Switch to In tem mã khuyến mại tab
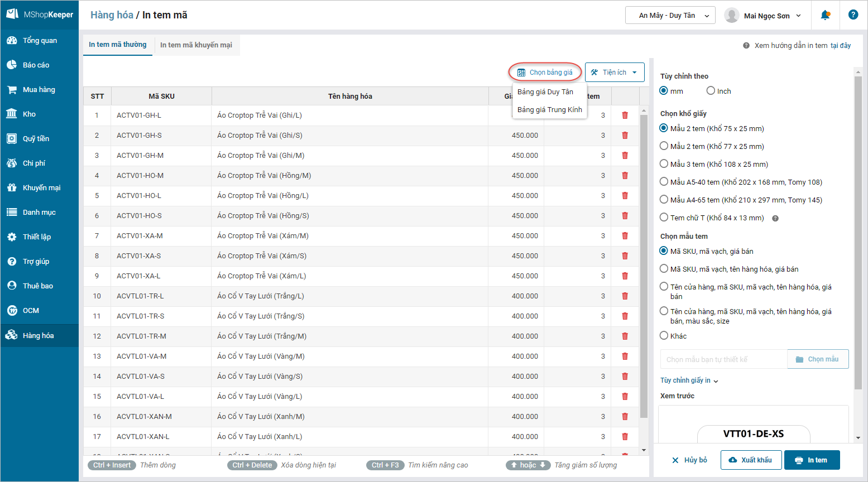868x482 pixels. click(196, 45)
